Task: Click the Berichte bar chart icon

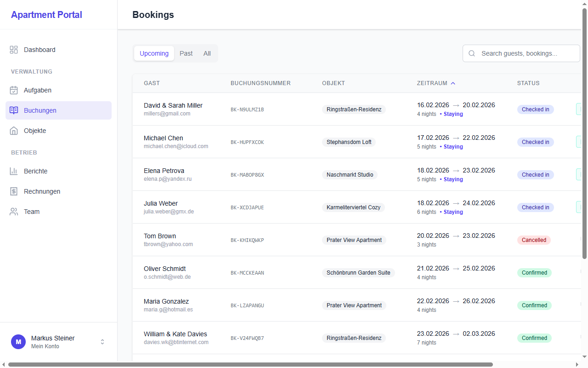Action: pos(14,171)
